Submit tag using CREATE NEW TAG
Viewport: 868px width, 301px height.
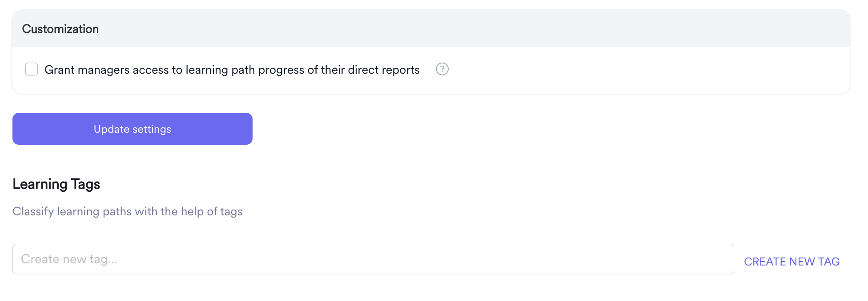792,261
